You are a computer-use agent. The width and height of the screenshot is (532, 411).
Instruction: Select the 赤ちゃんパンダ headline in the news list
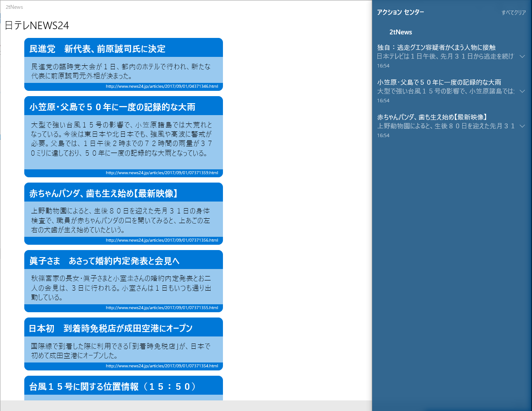pos(104,194)
